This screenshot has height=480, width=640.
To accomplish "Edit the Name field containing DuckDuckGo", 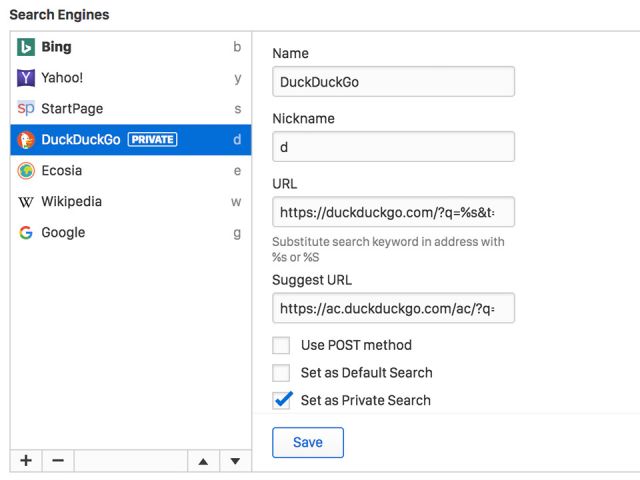I will tap(393, 82).
